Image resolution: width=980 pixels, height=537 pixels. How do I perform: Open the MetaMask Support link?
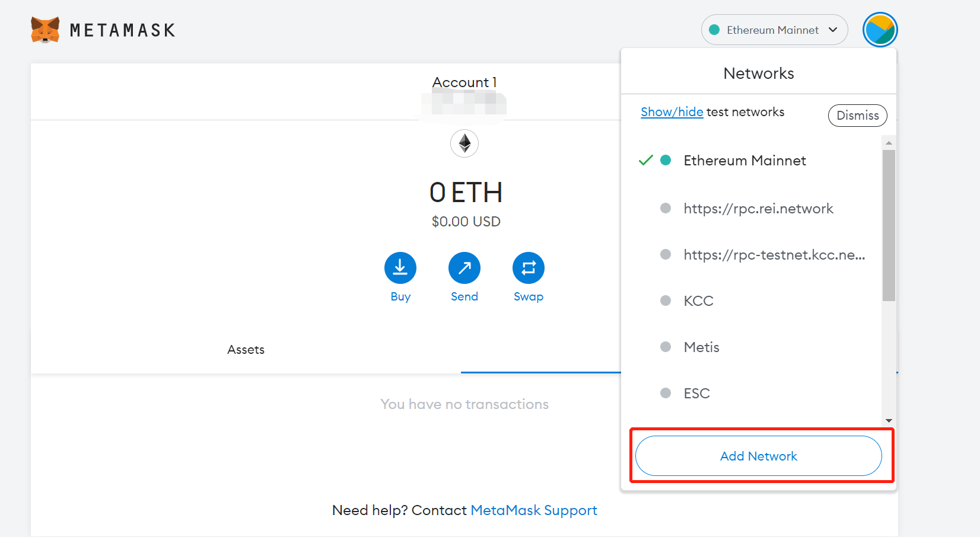(x=533, y=510)
